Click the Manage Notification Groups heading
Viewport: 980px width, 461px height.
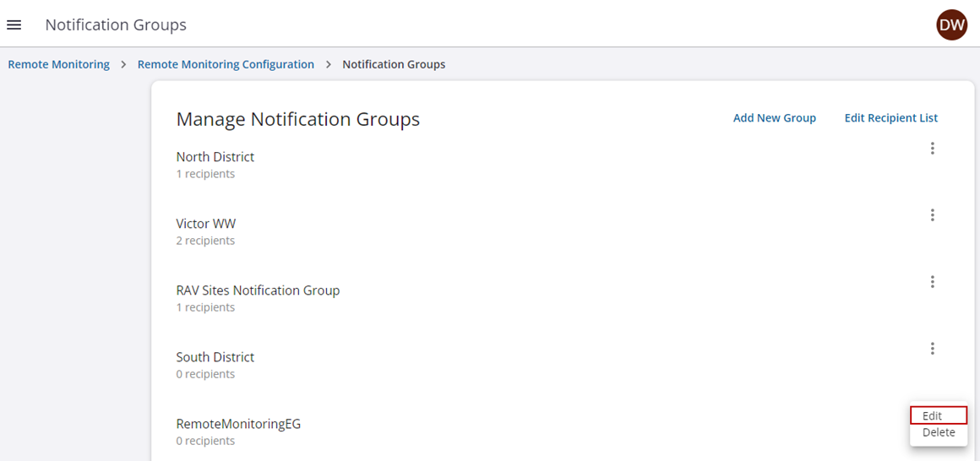[297, 120]
